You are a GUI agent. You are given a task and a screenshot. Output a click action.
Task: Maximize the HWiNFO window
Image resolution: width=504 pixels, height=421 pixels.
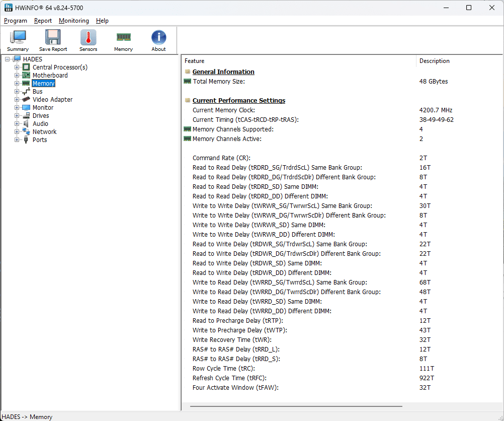tap(469, 8)
